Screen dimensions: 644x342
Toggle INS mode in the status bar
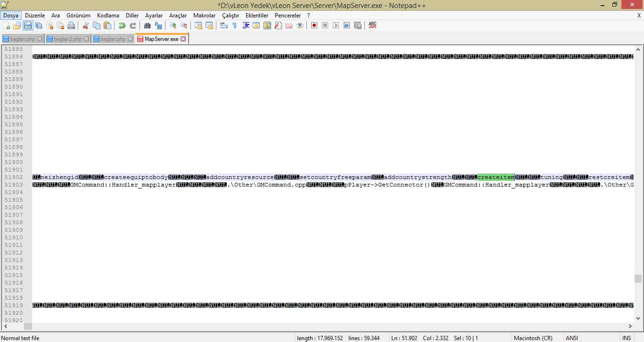627,338
